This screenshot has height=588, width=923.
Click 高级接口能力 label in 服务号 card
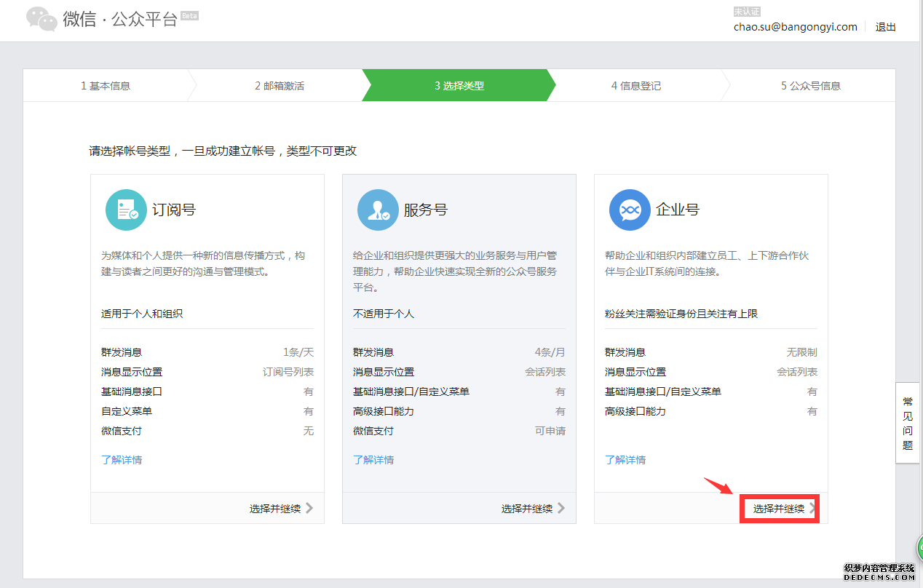pyautogui.click(x=384, y=411)
